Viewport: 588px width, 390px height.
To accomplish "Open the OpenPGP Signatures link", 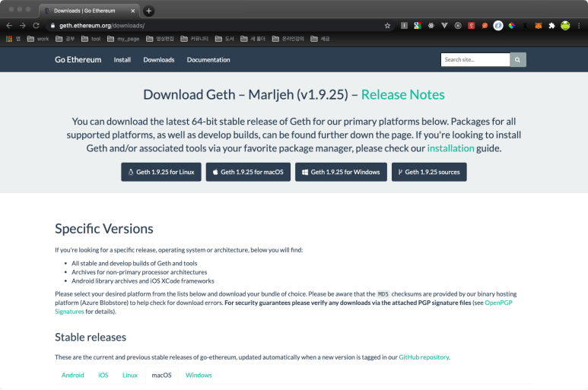I will (x=498, y=303).
